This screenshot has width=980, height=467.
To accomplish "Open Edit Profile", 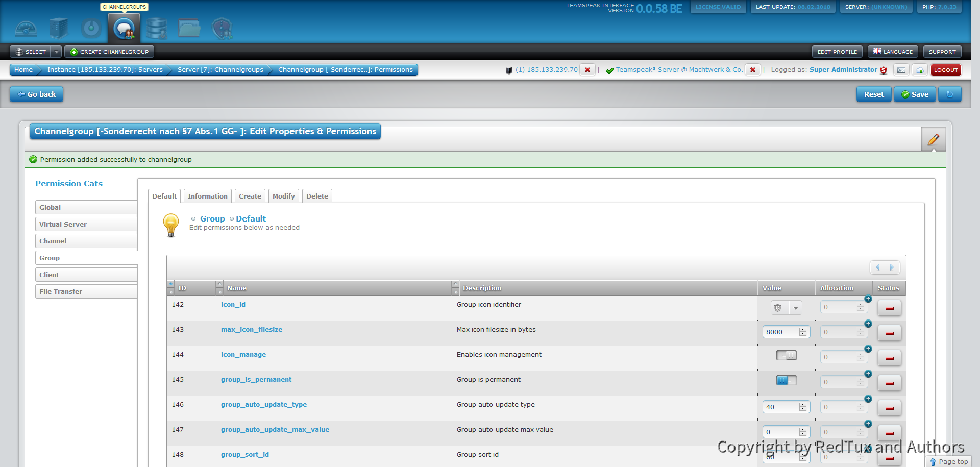I will click(x=837, y=52).
